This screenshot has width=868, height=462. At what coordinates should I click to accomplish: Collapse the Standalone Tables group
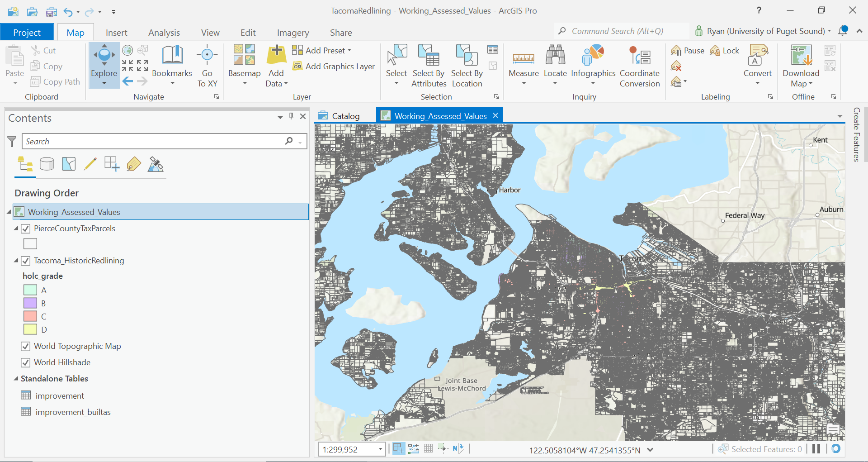click(16, 379)
